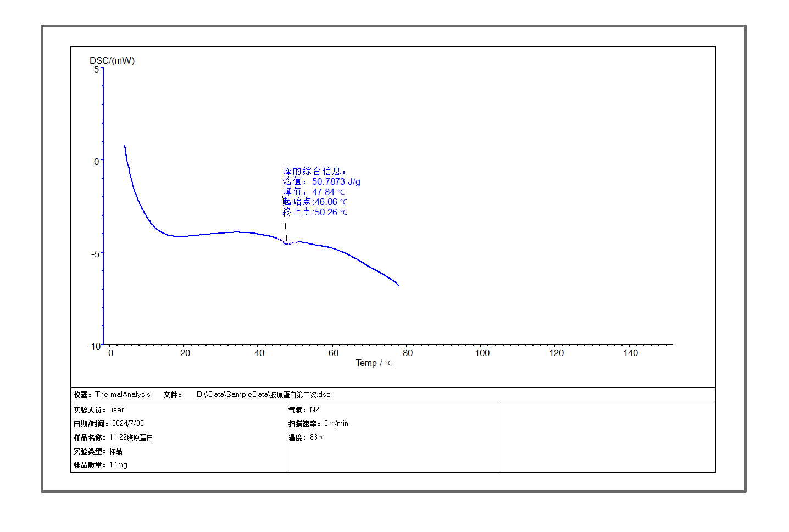
Task: Select the 峰值 47.84 °C line
Action: click(x=314, y=192)
